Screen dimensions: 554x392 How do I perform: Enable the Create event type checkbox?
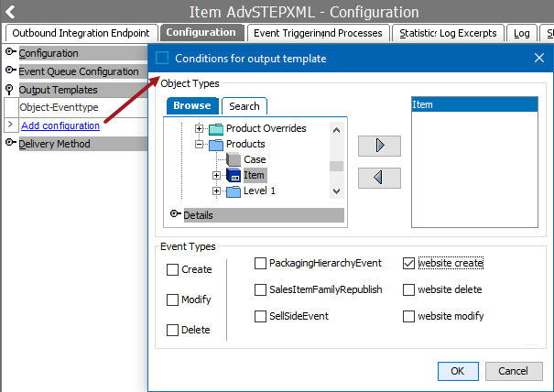pos(173,269)
